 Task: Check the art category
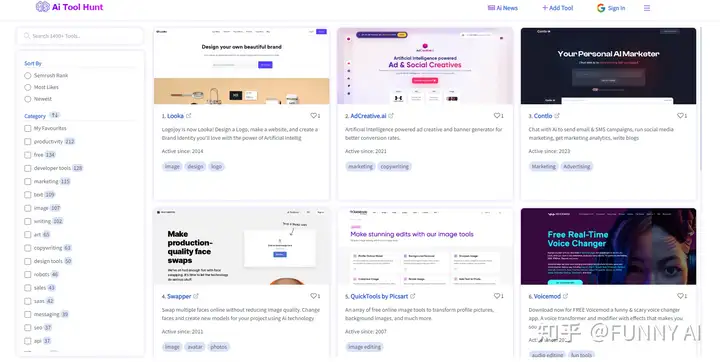tap(28, 235)
